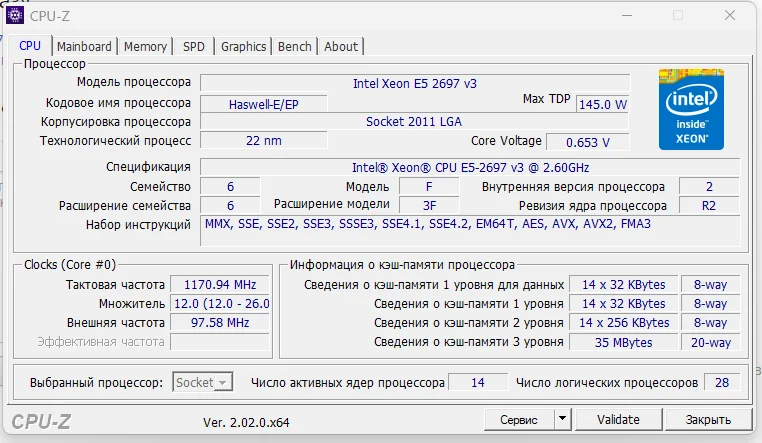Viewport: 762px width, 443px height.
Task: Click the Validate button
Action: 618,419
